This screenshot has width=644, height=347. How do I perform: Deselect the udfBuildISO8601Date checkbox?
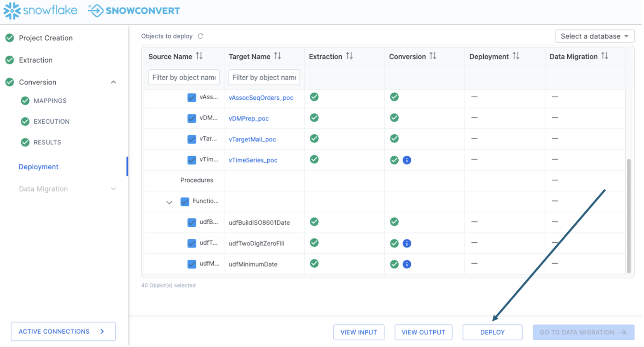tap(192, 222)
